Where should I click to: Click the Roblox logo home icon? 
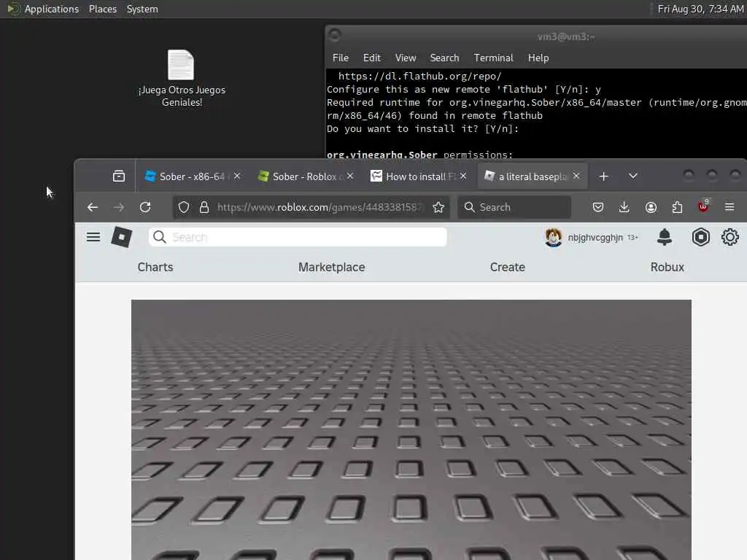tap(122, 237)
